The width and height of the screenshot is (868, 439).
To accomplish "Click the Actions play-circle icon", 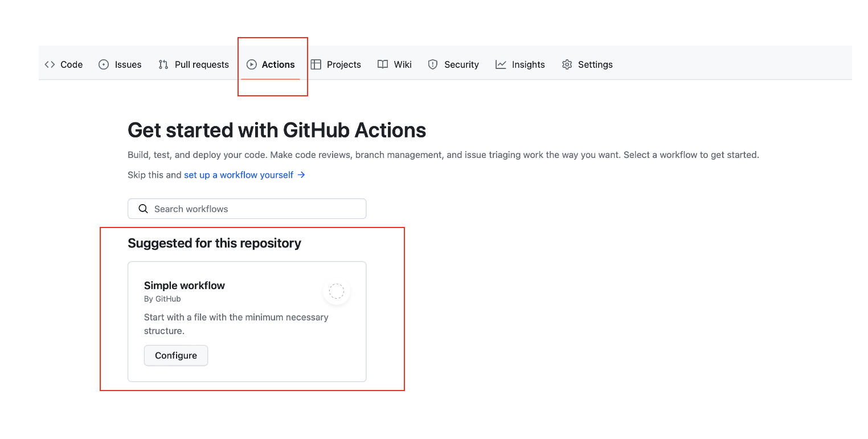I will [251, 64].
